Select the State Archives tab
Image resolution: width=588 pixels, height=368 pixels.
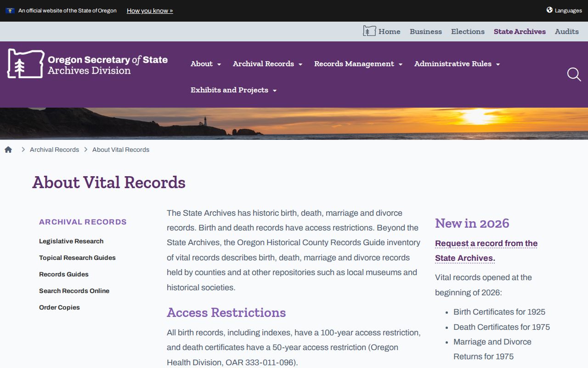pos(520,32)
